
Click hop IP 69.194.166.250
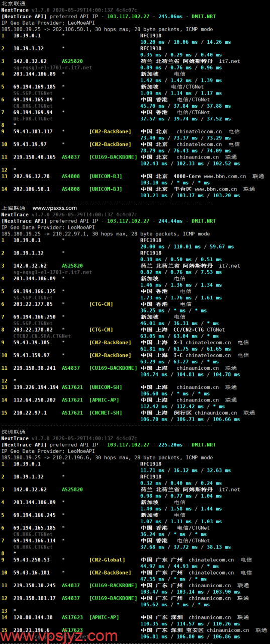pos(34,316)
